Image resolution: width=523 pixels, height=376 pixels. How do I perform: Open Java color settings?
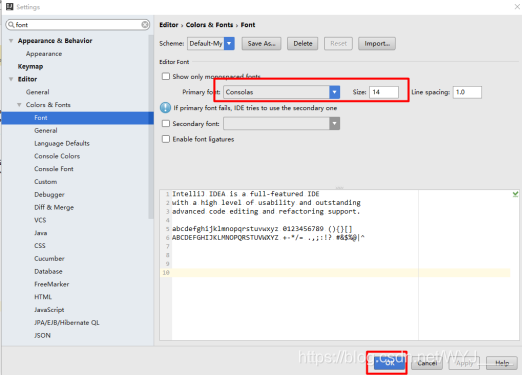(41, 233)
